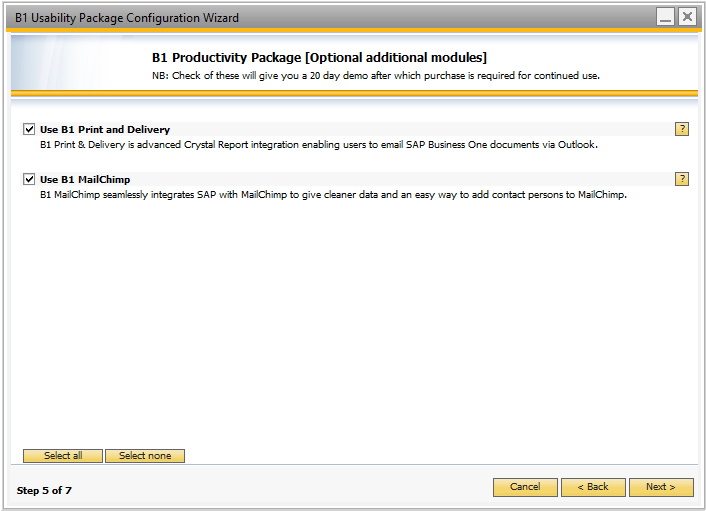The image size is (706, 511).
Task: Click the 'Use B1 MailChimp' label text
Action: 85,180
